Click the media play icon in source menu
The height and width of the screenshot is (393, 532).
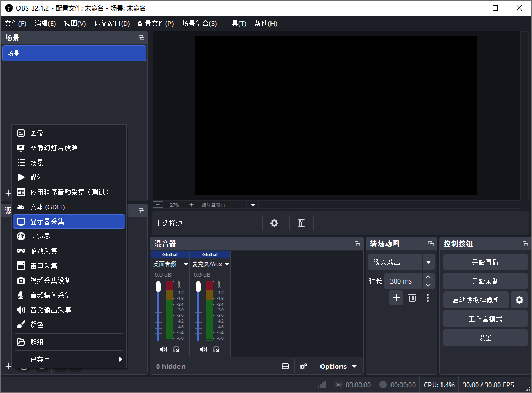click(x=21, y=177)
